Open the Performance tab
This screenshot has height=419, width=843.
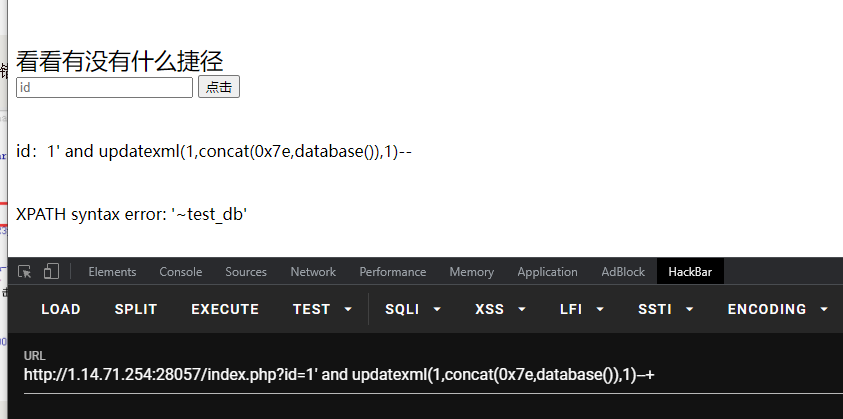pyautogui.click(x=392, y=272)
